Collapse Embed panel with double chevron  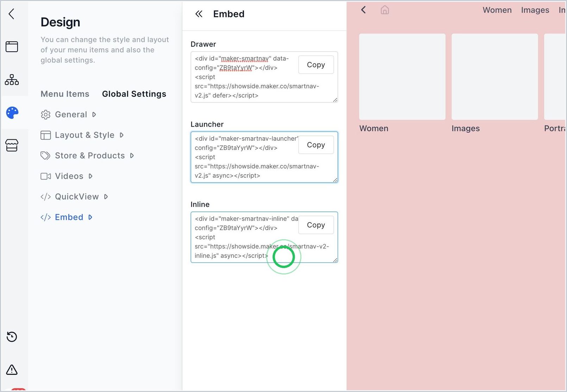point(199,14)
